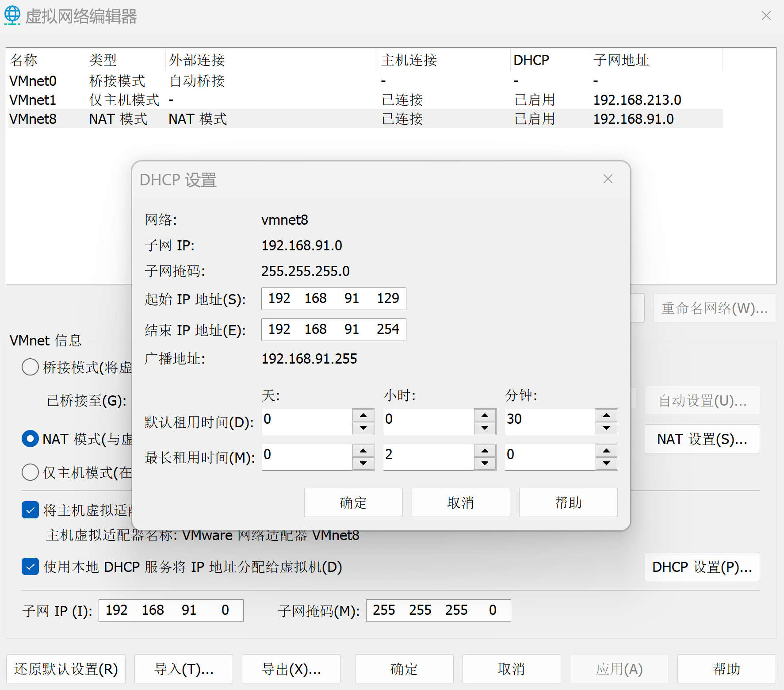Viewport: 784px width, 690px height.
Task: Increase 默认租用时间 minutes value
Action: tap(607, 415)
